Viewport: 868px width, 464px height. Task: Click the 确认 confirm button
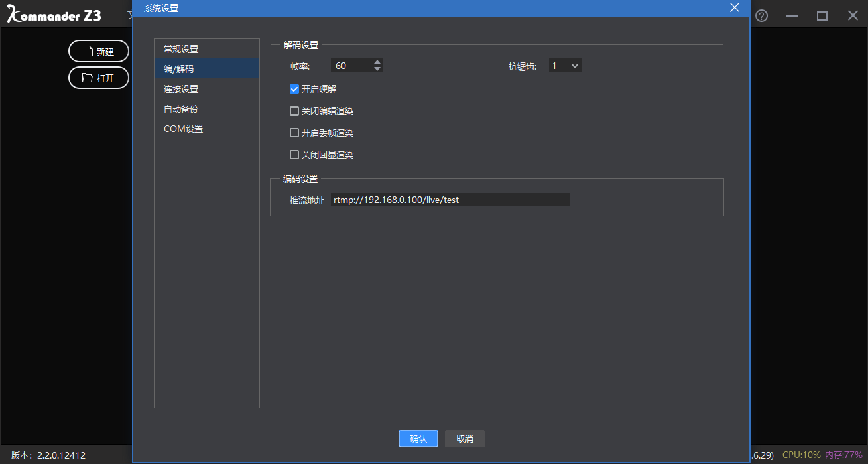pos(418,438)
